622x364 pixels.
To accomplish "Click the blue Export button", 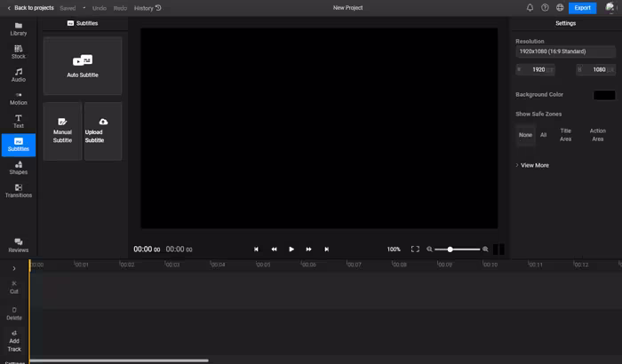I will click(582, 8).
